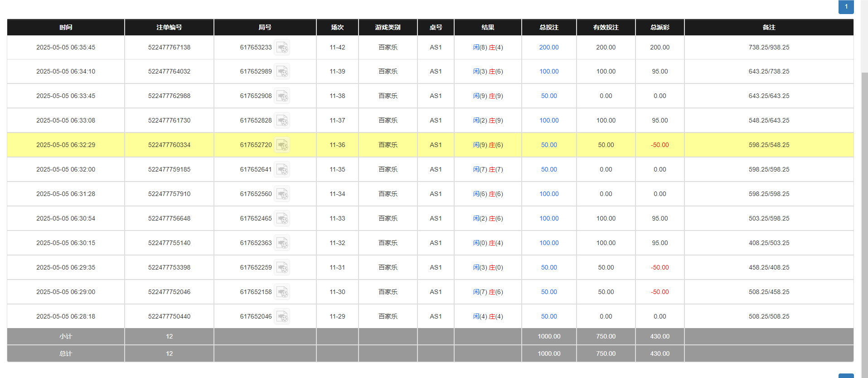Open 100.00 bet link for round 11-39

[x=548, y=72]
